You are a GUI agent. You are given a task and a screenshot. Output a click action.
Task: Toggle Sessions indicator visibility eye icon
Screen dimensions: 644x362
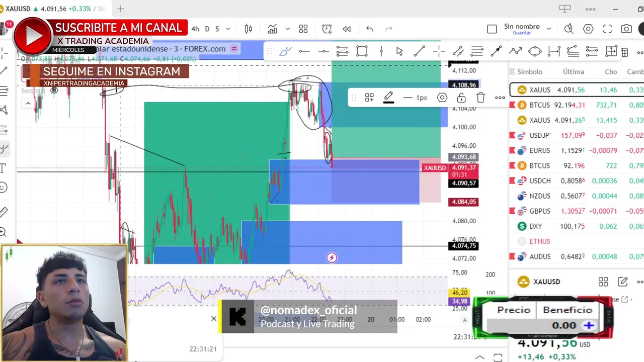54,90
